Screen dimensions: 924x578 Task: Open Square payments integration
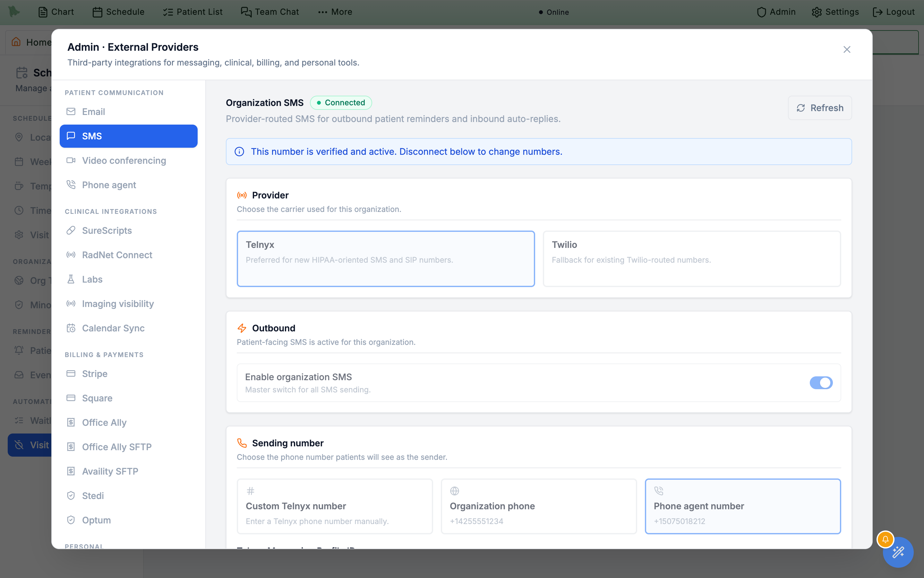(128, 398)
